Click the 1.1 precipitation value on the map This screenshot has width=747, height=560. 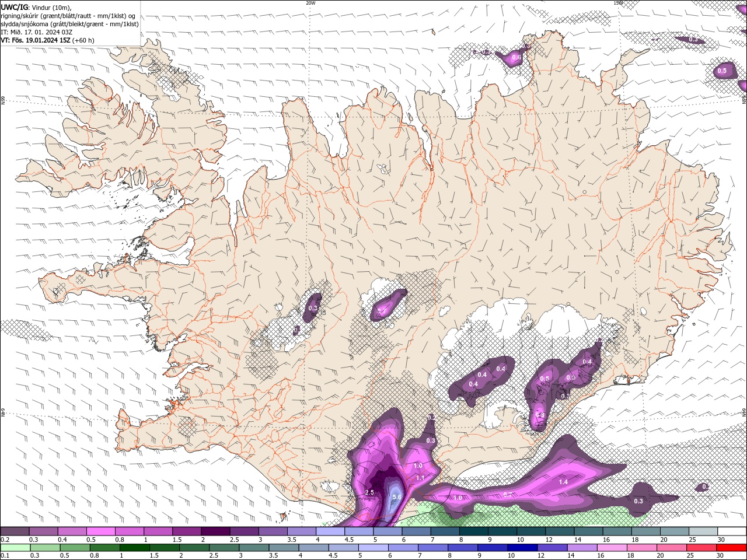click(420, 478)
